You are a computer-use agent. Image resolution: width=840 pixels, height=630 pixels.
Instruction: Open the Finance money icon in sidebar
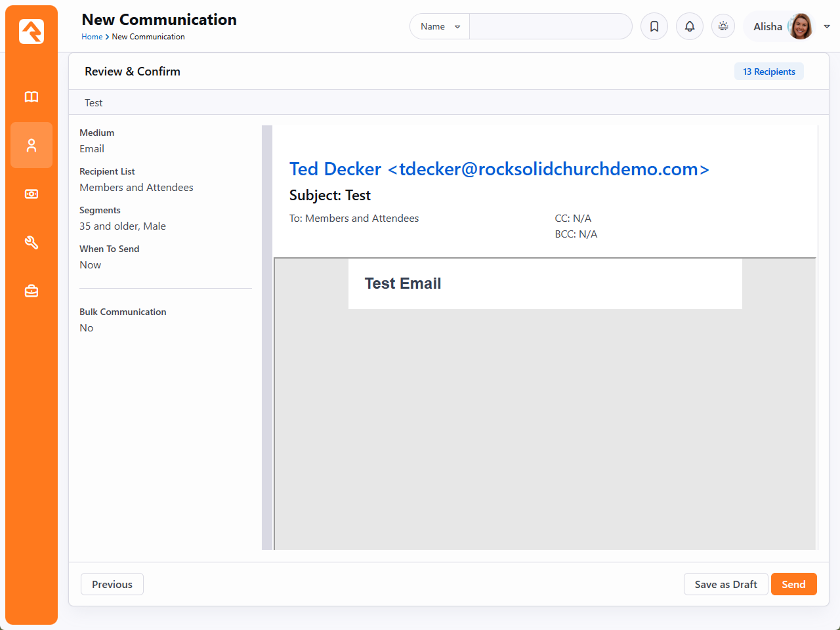click(31, 194)
